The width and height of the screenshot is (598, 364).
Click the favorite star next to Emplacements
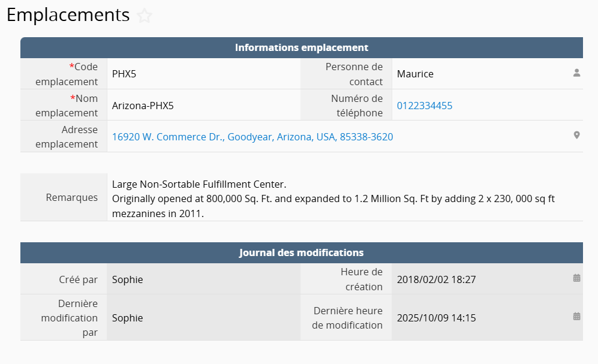pyautogui.click(x=145, y=16)
